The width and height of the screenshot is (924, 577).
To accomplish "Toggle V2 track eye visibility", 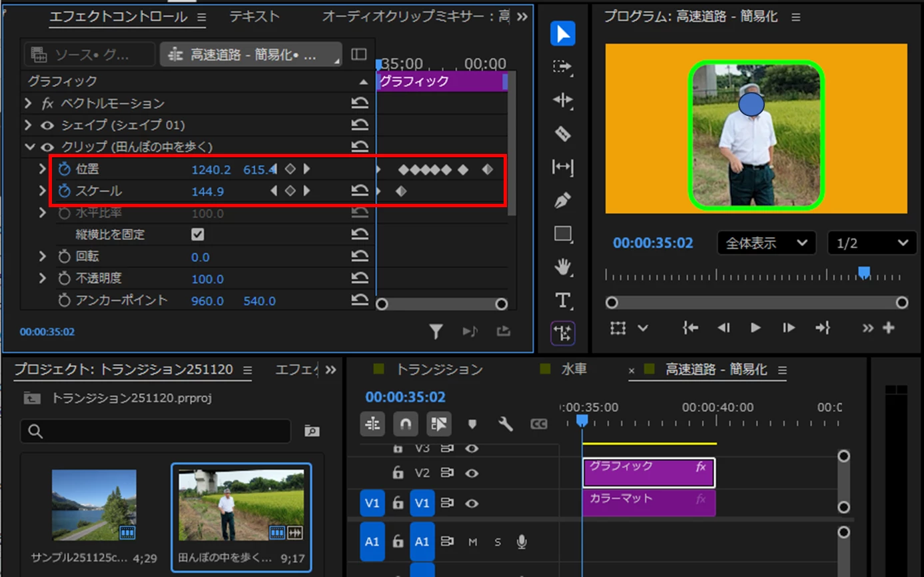I will [x=472, y=473].
